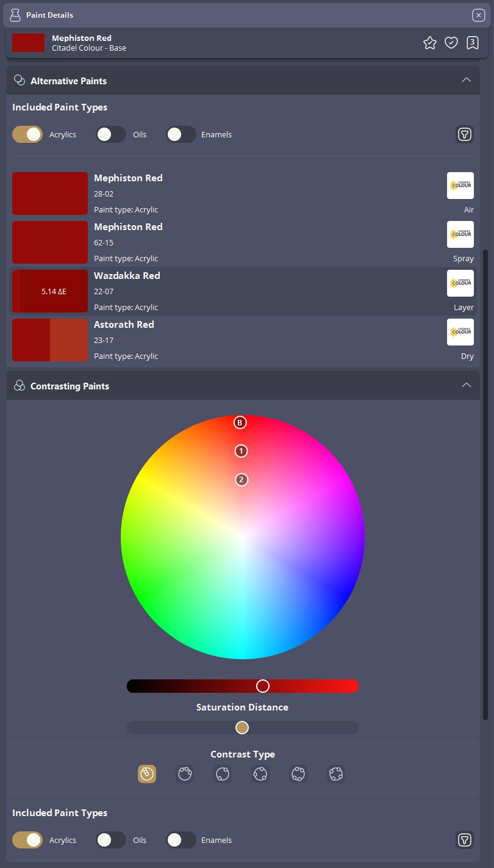The image size is (494, 868).
Task: Enable the Oils paint type toggle
Action: tap(110, 134)
